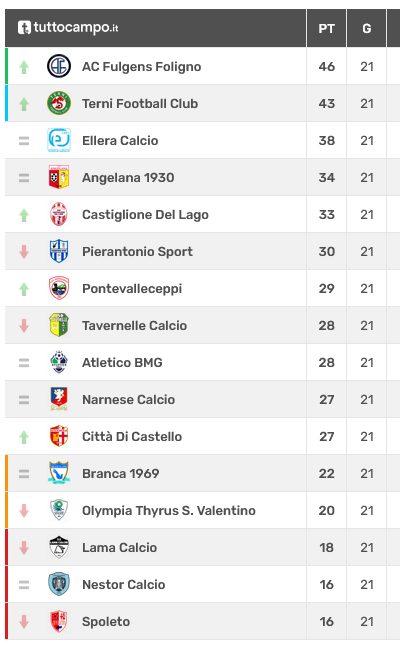The image size is (400, 656).
Task: Open the Pontevalleceppi team page link
Action: pyautogui.click(x=132, y=289)
